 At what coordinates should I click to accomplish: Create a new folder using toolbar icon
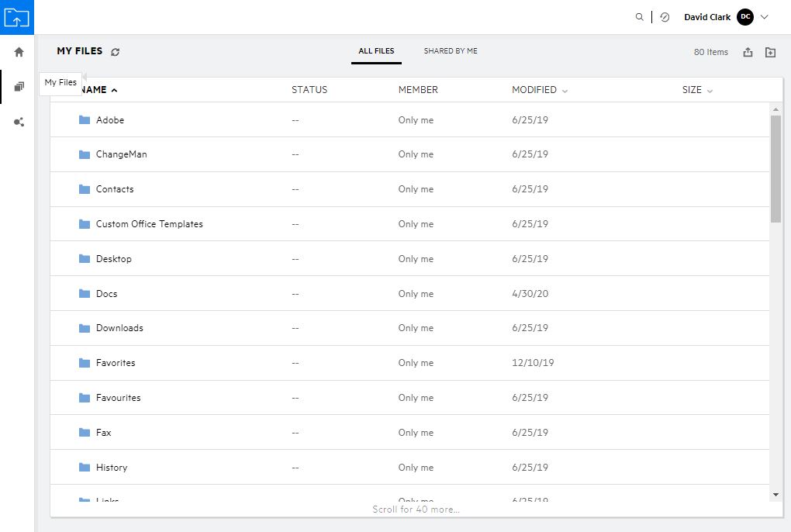(x=770, y=52)
